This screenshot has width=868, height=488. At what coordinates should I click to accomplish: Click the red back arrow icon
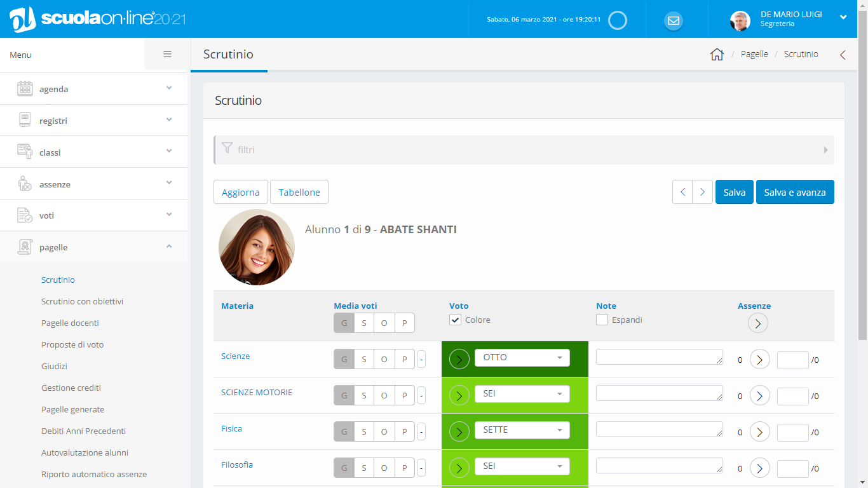[x=843, y=55]
